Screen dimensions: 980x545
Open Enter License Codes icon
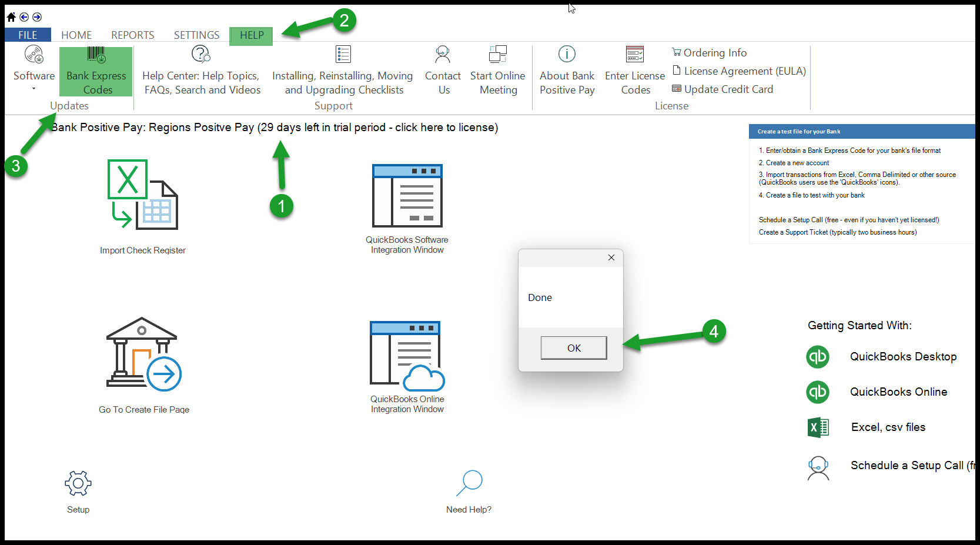click(x=635, y=54)
